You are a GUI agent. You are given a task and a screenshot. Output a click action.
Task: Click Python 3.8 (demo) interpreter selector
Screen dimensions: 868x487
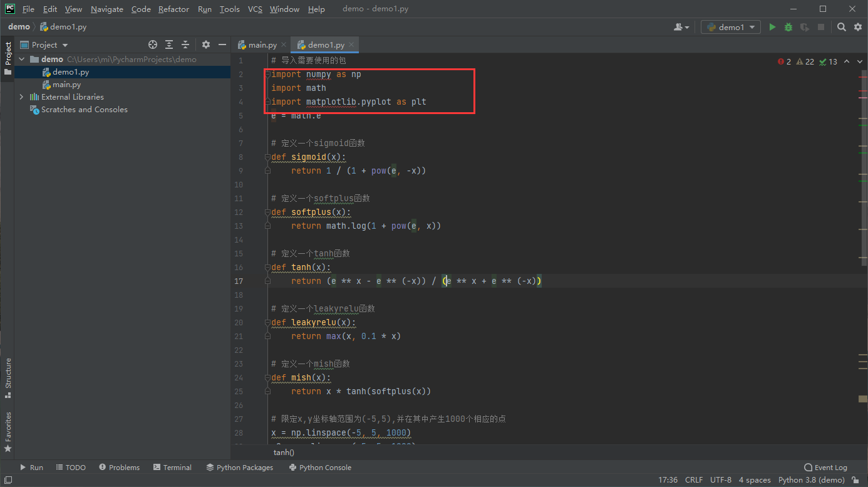(x=811, y=480)
